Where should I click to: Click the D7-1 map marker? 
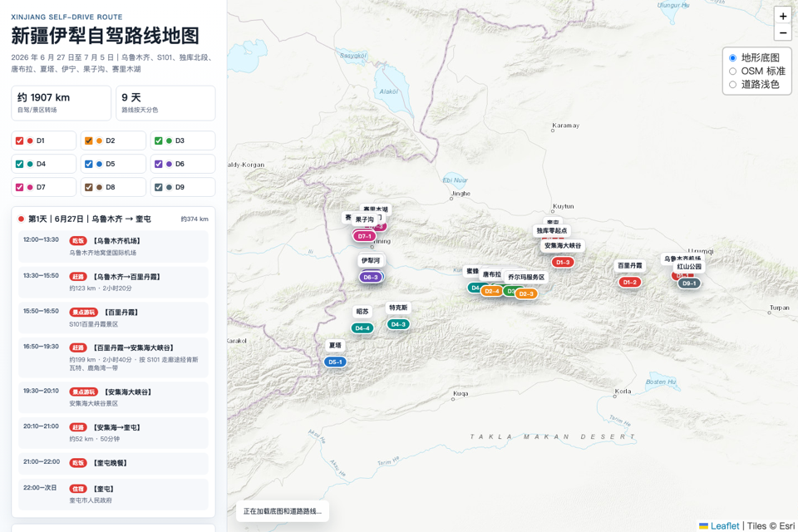coord(364,236)
